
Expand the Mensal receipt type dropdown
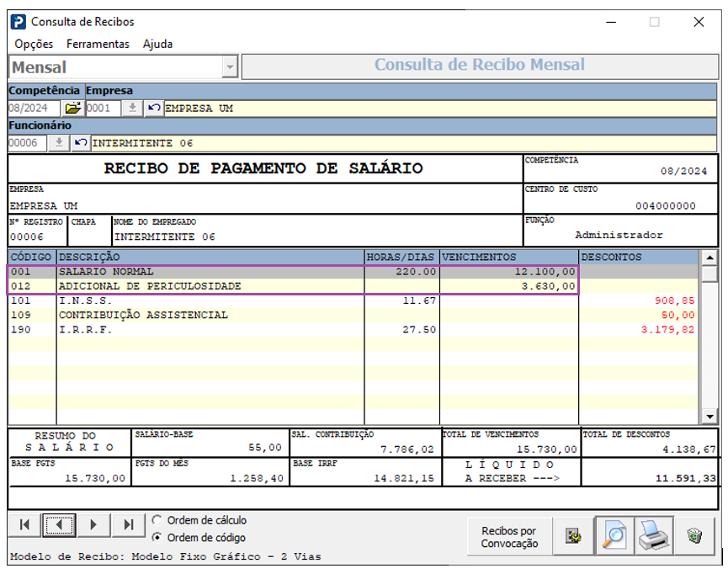tap(230, 66)
